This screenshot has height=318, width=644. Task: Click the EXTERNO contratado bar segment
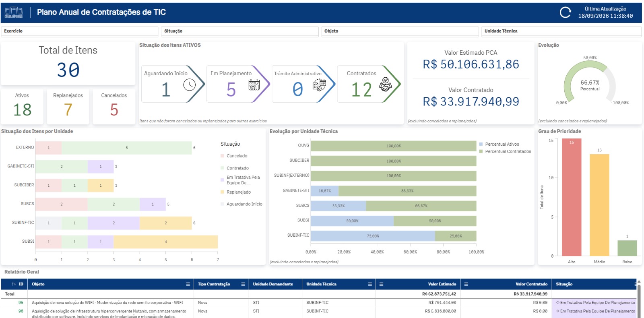coord(127,148)
